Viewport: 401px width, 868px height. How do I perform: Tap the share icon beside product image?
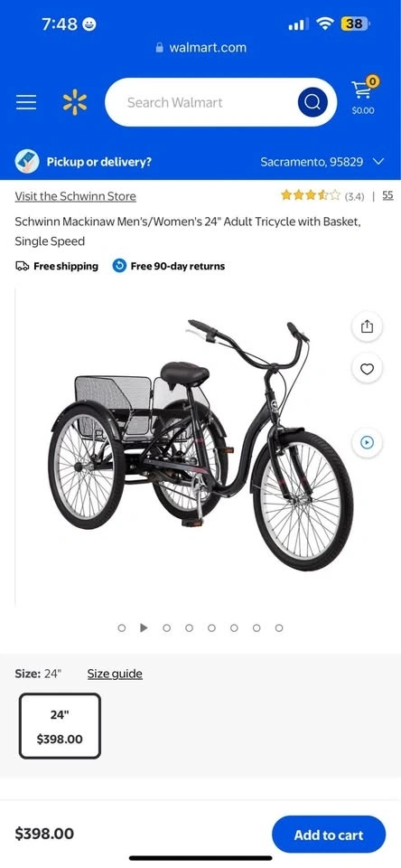[368, 327]
